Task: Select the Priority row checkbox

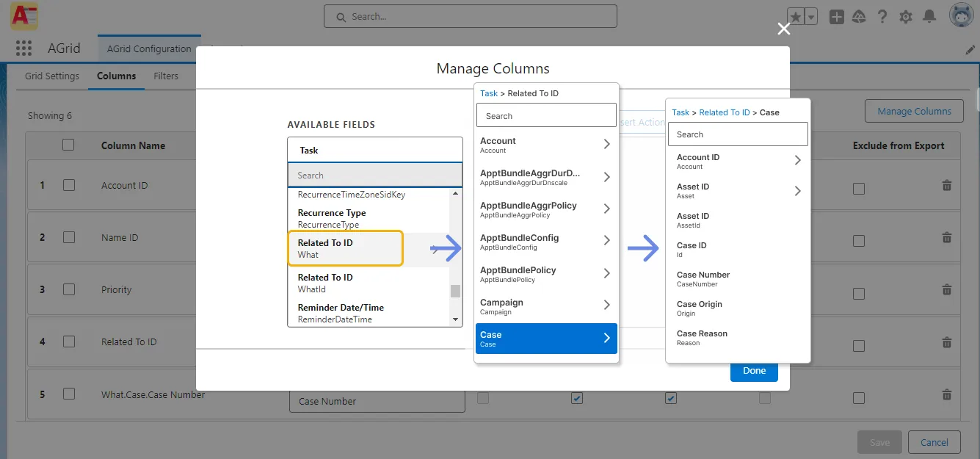Action: (x=69, y=289)
